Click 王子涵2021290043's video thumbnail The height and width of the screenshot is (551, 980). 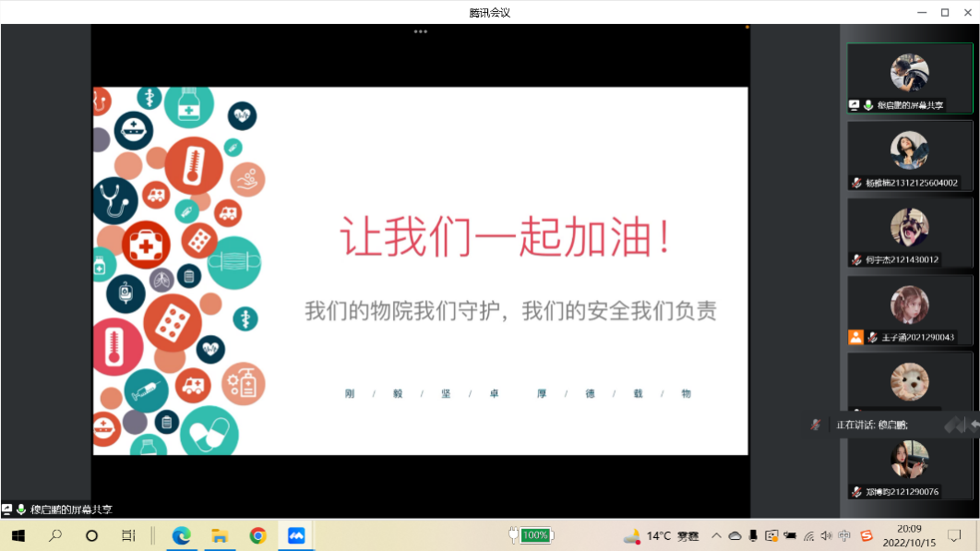pyautogui.click(x=910, y=305)
